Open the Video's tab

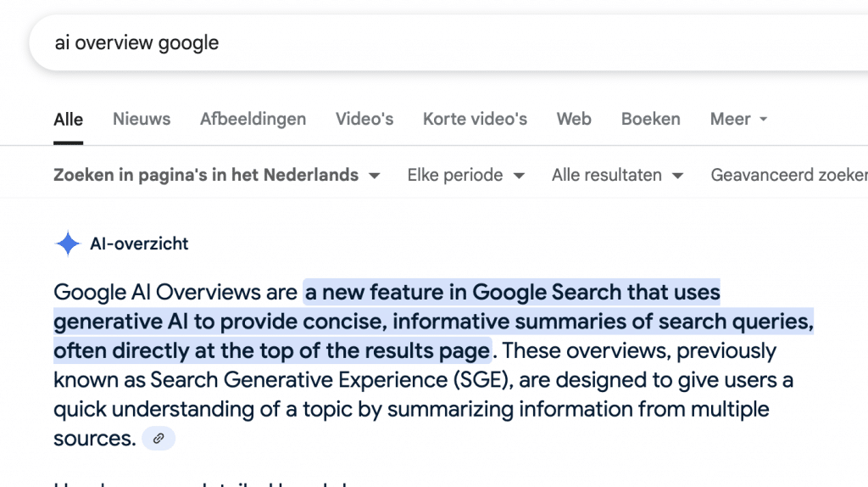[364, 119]
